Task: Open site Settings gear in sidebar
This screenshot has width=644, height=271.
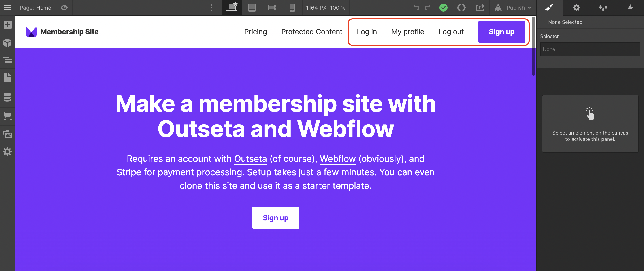Action: tap(8, 152)
